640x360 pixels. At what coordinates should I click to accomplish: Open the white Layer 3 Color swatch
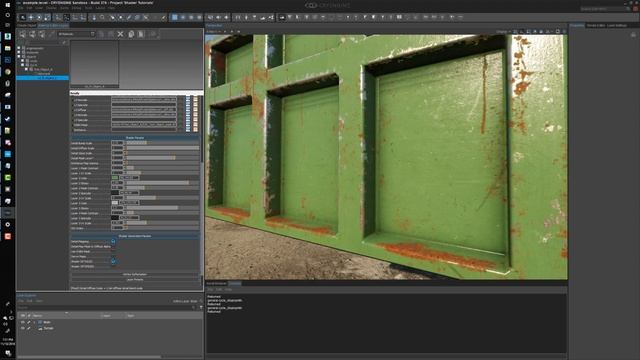click(x=115, y=203)
